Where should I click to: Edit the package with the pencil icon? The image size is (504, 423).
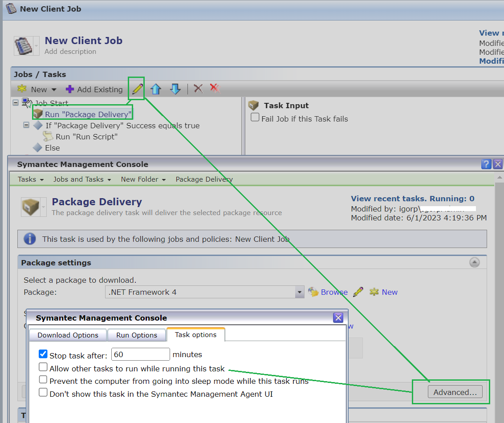pyautogui.click(x=358, y=292)
